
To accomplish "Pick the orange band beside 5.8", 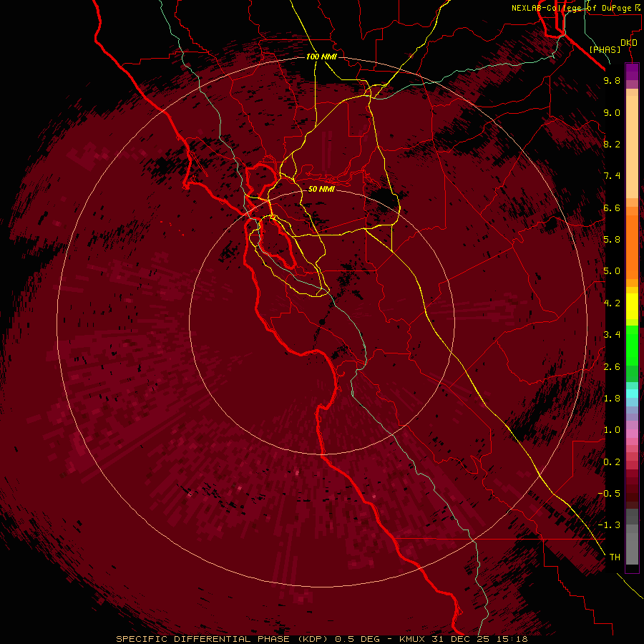I will click(x=632, y=246).
